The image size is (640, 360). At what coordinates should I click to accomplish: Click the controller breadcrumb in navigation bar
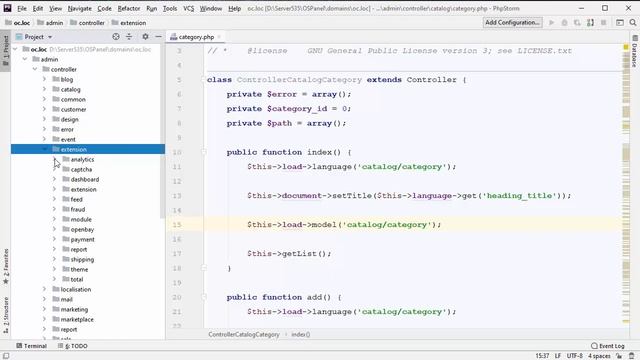click(87, 23)
